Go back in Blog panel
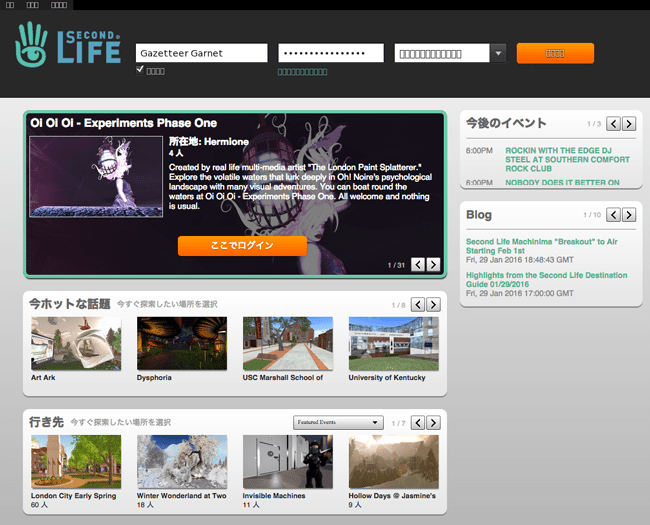Screen dimensions: 650x525 click(x=613, y=215)
